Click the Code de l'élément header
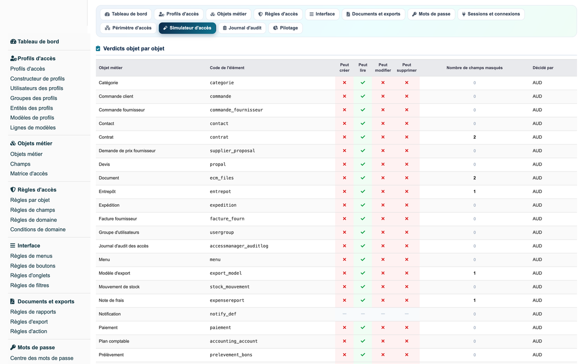Viewport: 588px width, 364px height. pos(227,68)
